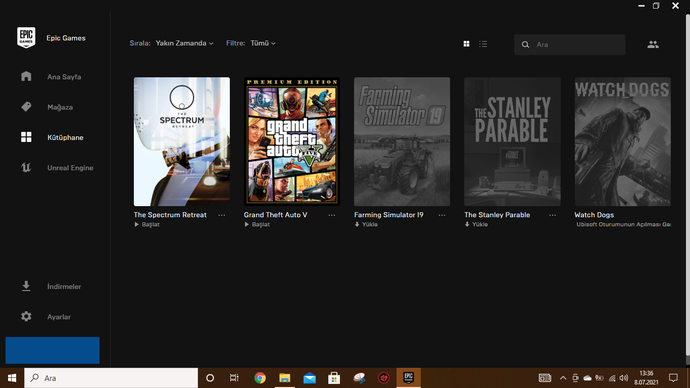Open the notification center icon
Viewport: 690px width, 388px height.
tap(673, 378)
